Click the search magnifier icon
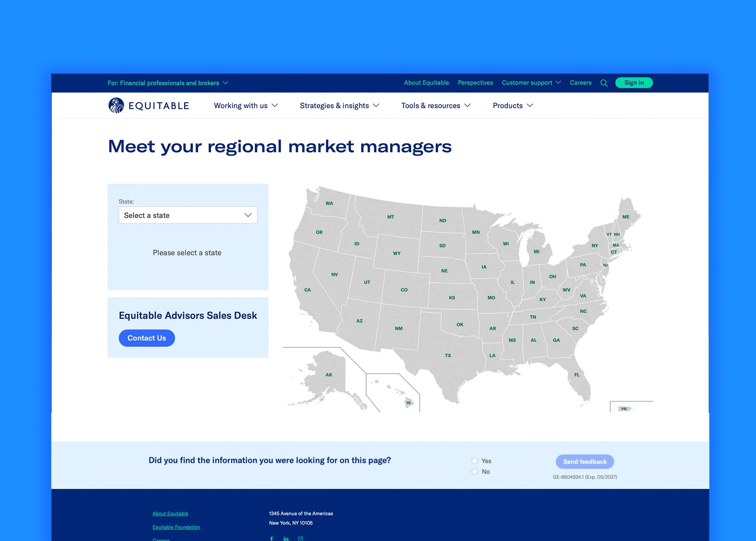Viewport: 756px width, 541px height. [604, 83]
